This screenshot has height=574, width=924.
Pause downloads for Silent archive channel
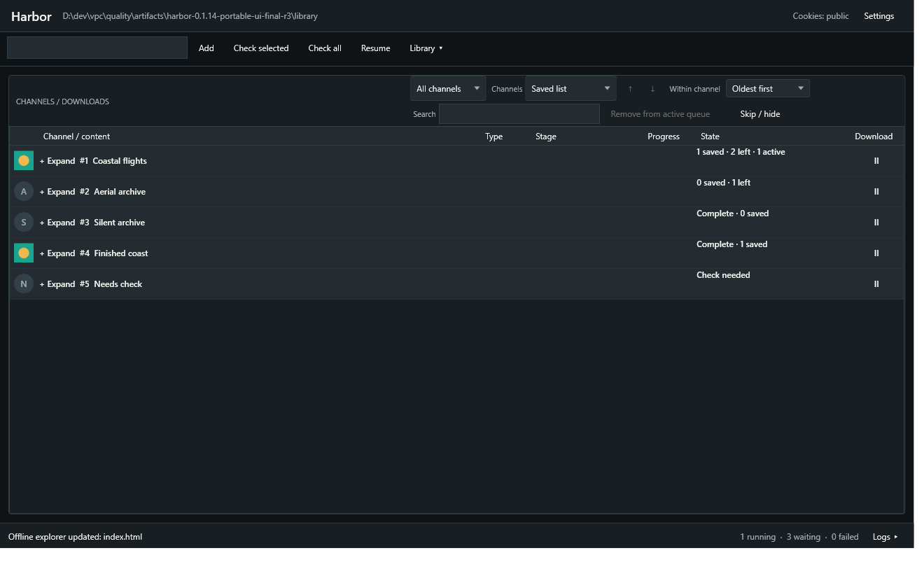point(876,223)
